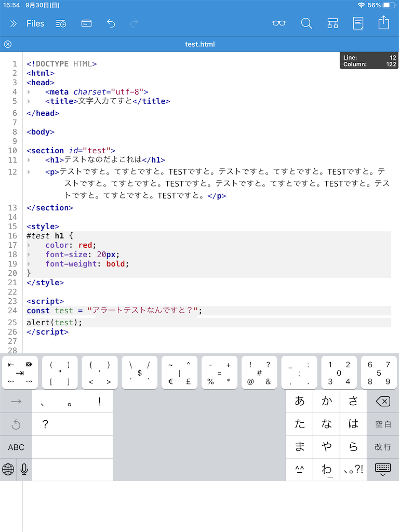This screenshot has width=399, height=532.
Task: Tap the や kana key
Action: pyautogui.click(x=326, y=447)
